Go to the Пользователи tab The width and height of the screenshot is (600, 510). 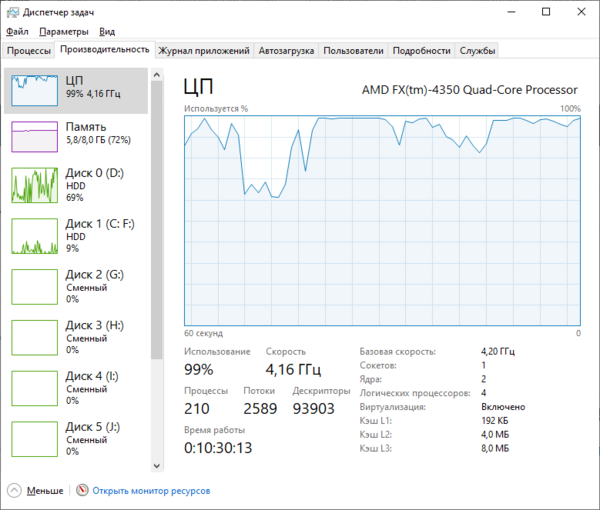(353, 51)
